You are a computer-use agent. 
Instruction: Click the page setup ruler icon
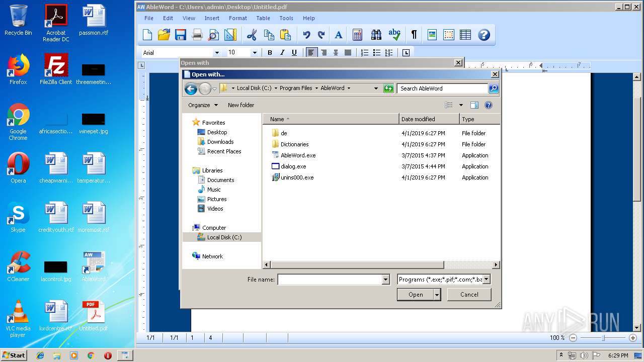click(230, 35)
